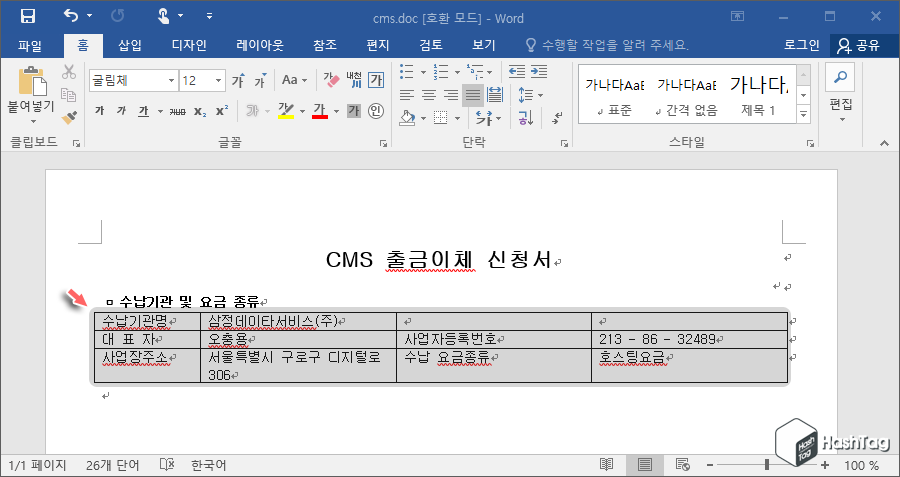This screenshot has width=900, height=477.
Task: Apply red font color
Action: (320, 111)
